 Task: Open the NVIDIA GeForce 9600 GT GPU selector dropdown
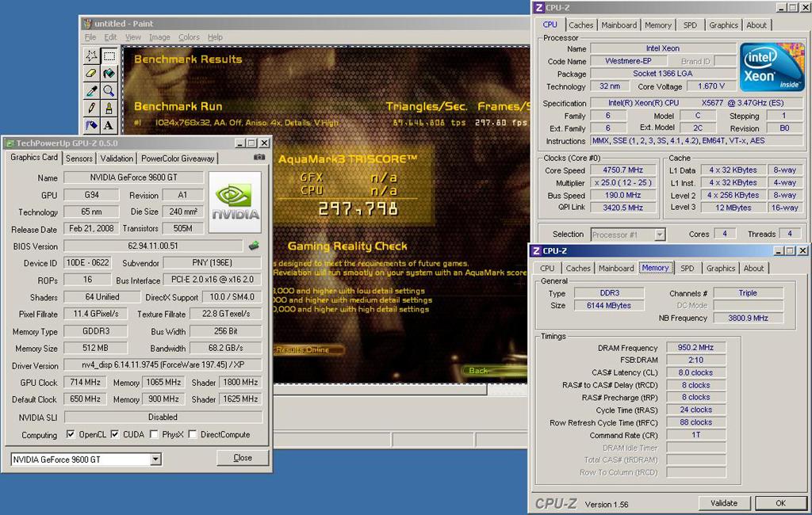coord(155,459)
